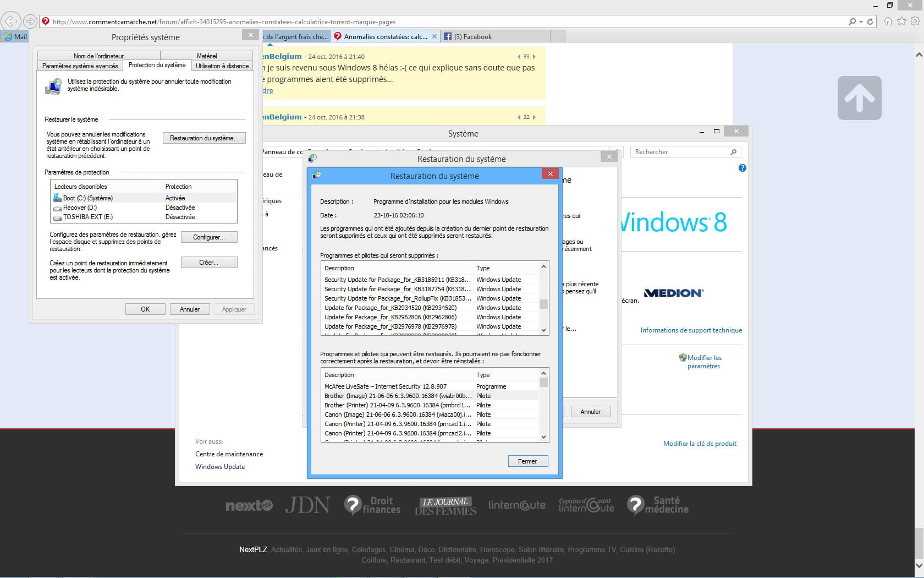924x578 pixels.
Task: Click Fermer in the restoration dialog
Action: 528,461
